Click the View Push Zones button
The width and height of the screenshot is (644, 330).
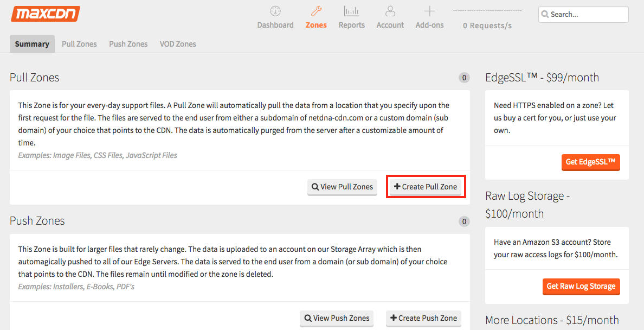click(337, 318)
